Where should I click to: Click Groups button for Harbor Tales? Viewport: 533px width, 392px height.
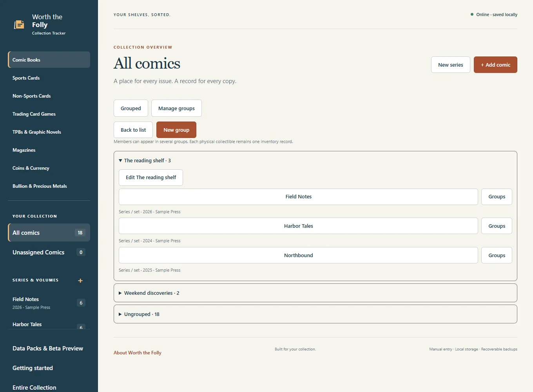tap(497, 226)
